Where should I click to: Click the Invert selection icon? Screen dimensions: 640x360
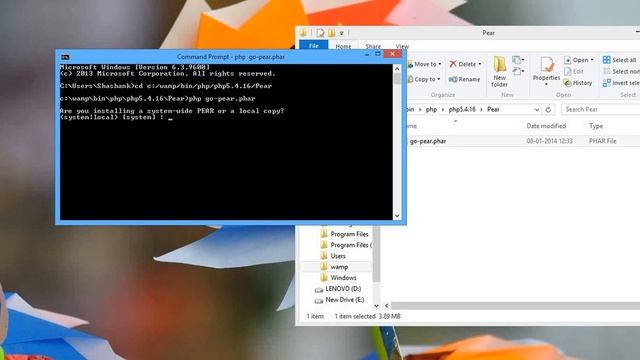click(x=607, y=83)
